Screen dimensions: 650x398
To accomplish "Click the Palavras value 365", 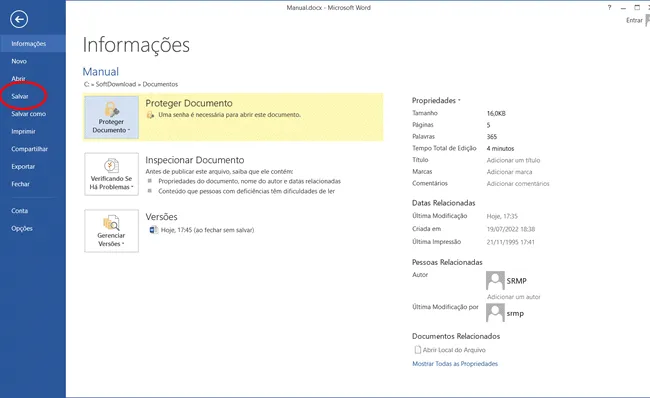I will (492, 136).
